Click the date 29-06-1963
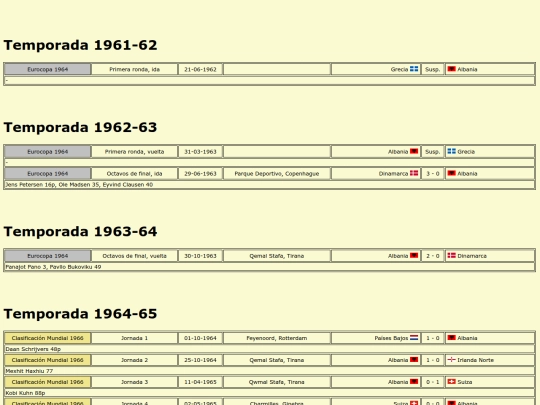This screenshot has height=405, width=540. tap(200, 174)
